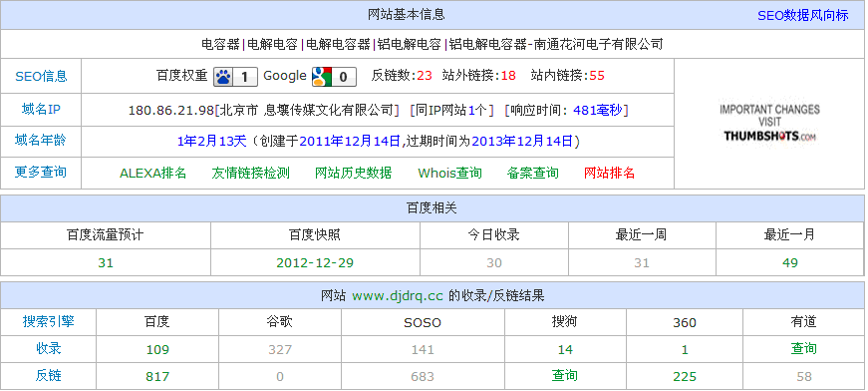Image resolution: width=868 pixels, height=391 pixels.
Task: Open the red 网站排名 link
Action: tap(610, 174)
